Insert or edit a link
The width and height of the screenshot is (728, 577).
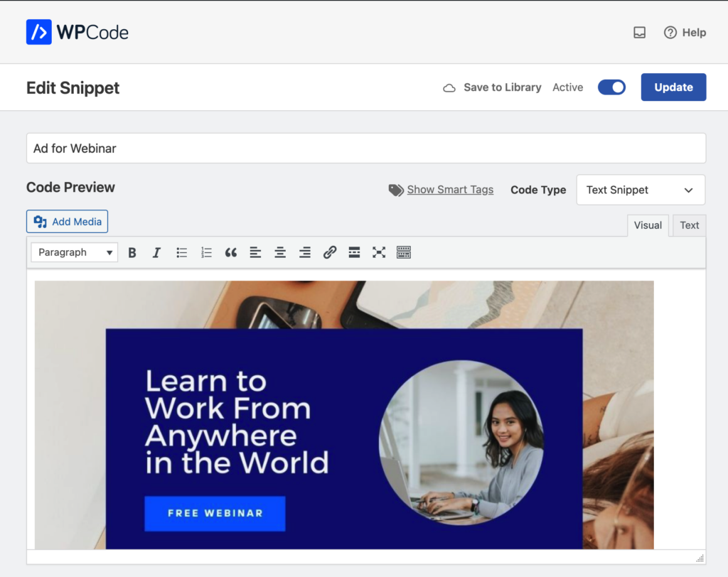(x=330, y=252)
